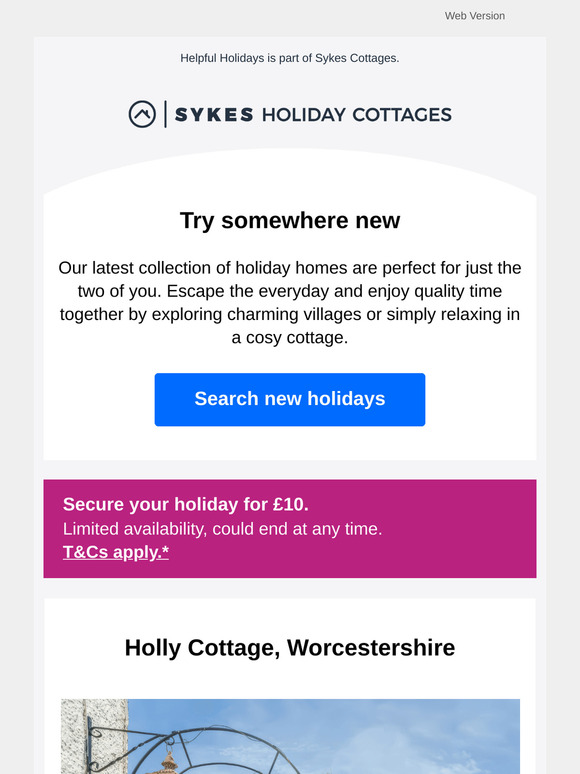This screenshot has width=580, height=774.
Task: Click the curved white card top area
Action: pos(290,173)
